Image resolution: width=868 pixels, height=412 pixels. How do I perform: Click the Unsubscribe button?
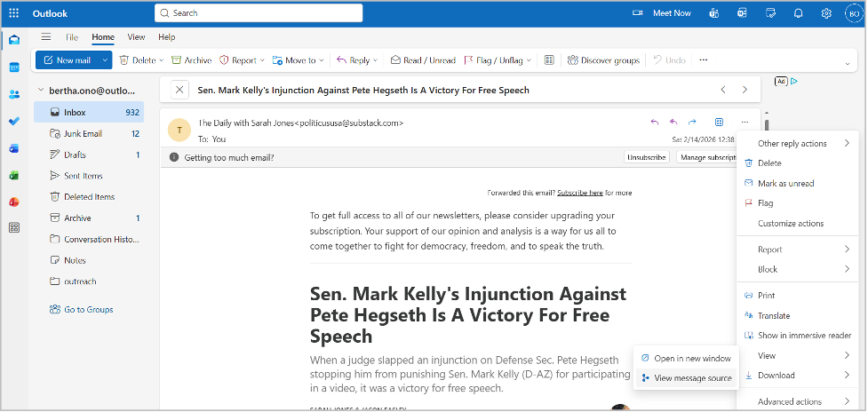tap(646, 157)
